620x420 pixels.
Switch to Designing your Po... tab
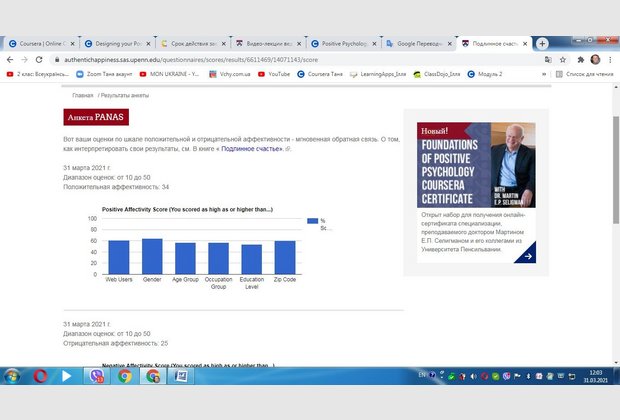click(118, 44)
